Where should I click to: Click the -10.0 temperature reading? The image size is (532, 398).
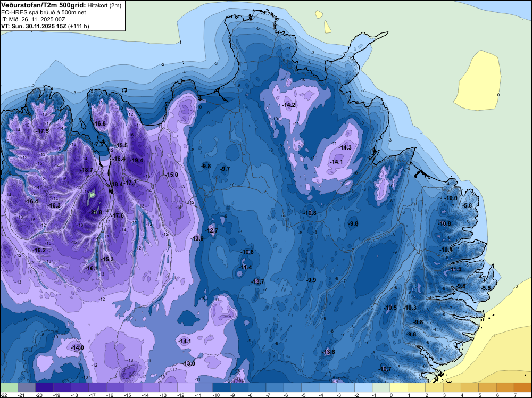pyautogui.click(x=451, y=198)
